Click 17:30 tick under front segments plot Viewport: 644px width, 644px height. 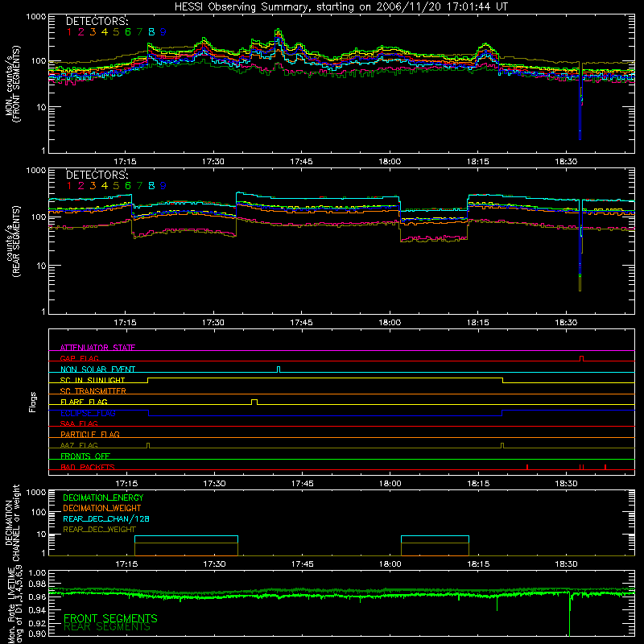pos(213,162)
